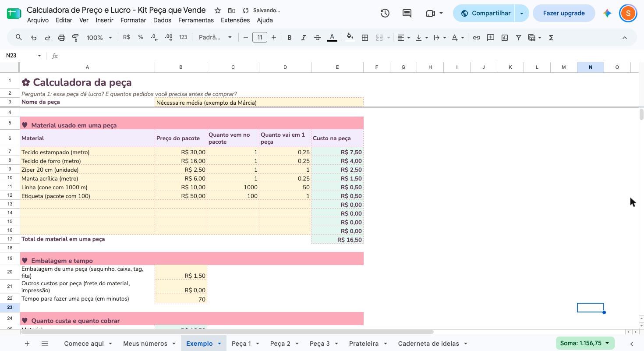Activate the paint format tool
644x351 pixels.
(x=75, y=38)
